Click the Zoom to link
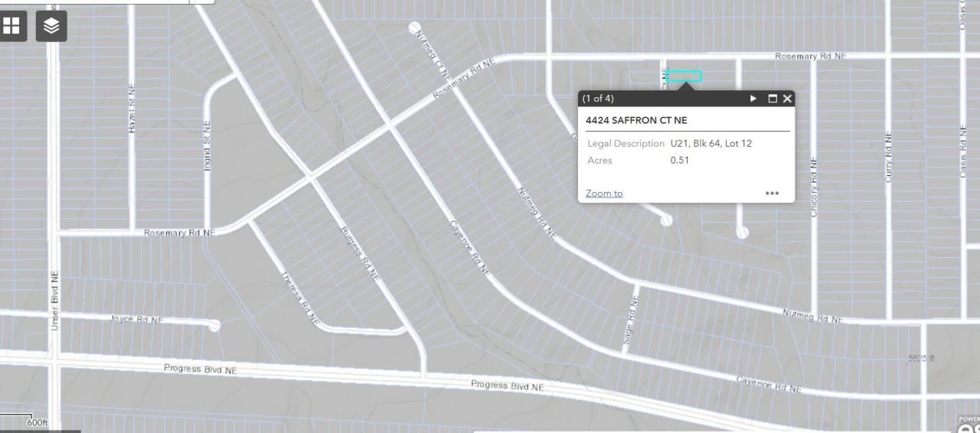This screenshot has width=980, height=433. [604, 194]
